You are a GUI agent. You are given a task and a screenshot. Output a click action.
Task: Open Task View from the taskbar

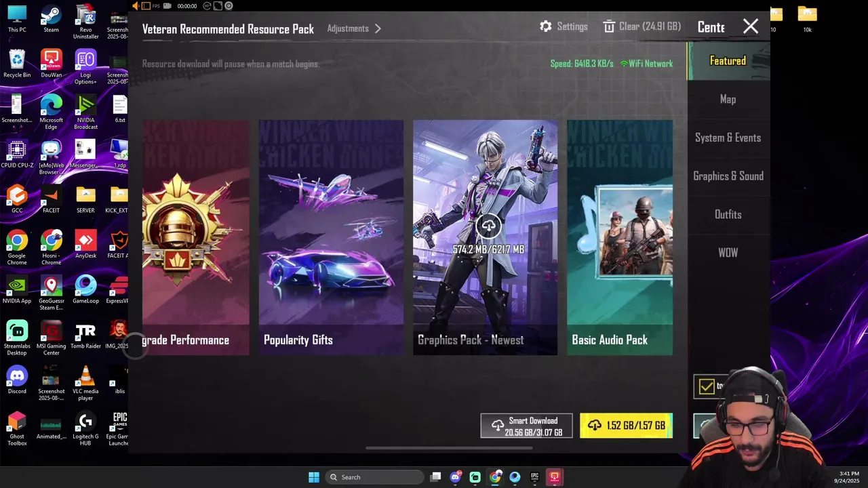click(435, 477)
